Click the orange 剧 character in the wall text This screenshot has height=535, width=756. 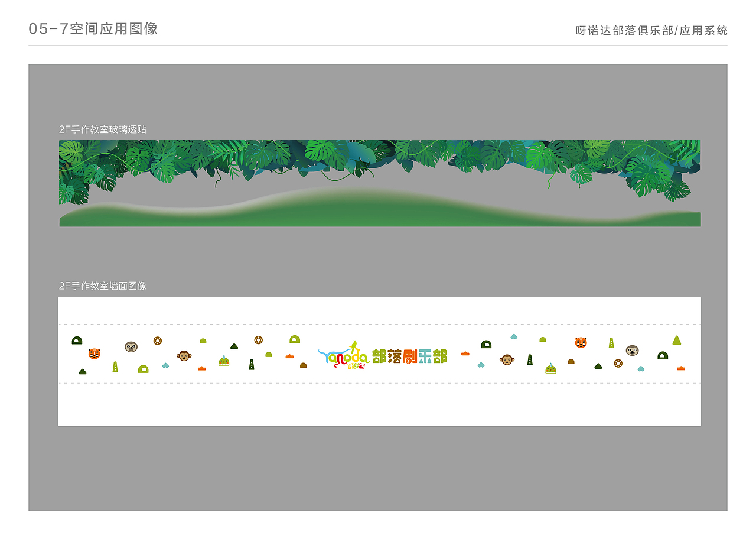[x=410, y=356]
